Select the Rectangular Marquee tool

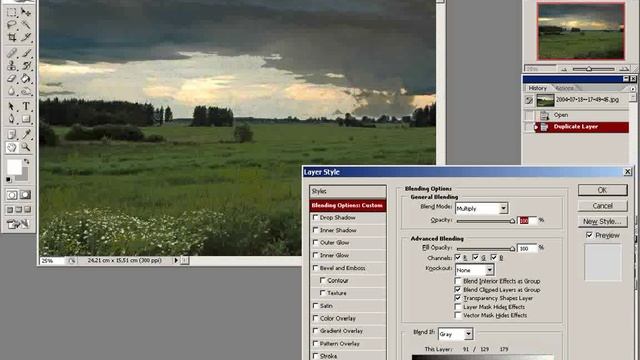tap(12, 12)
